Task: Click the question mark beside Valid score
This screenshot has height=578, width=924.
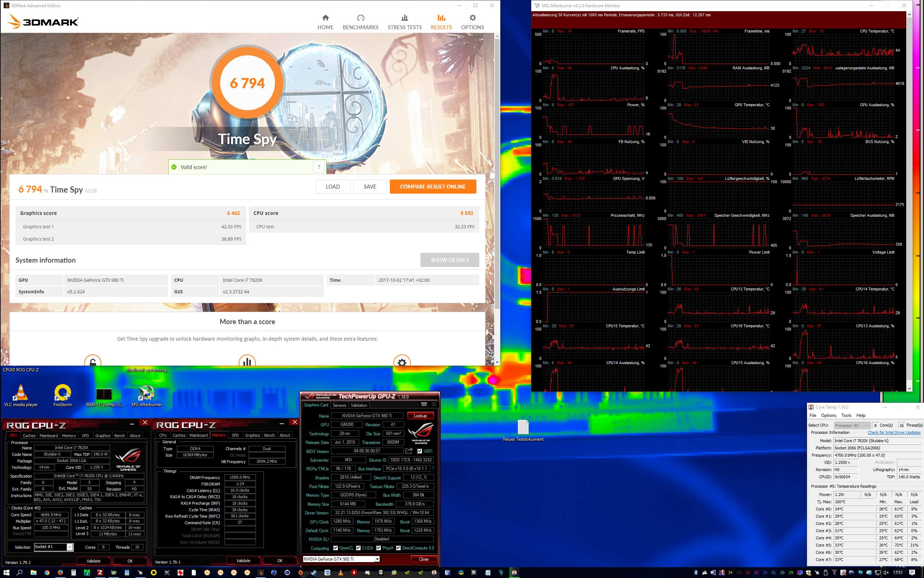Action: point(319,167)
